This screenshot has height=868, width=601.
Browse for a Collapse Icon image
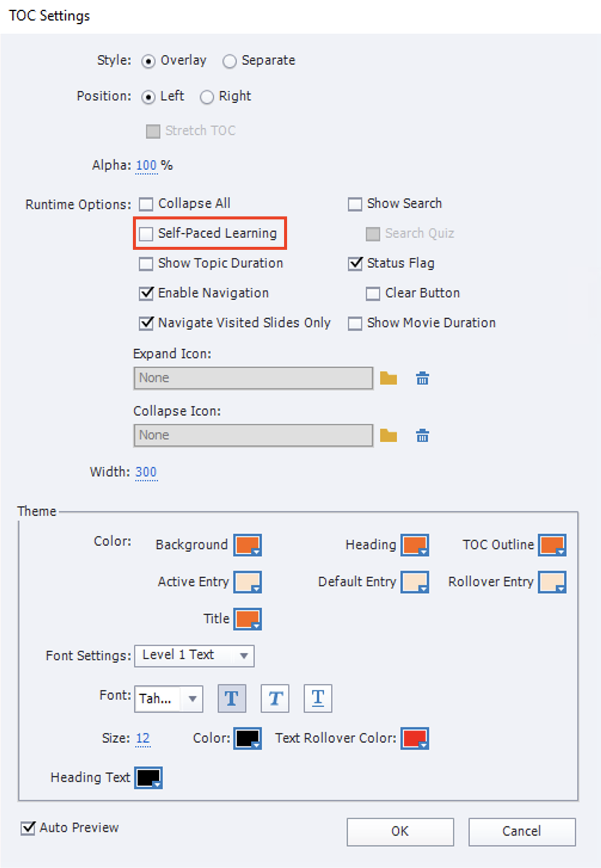(x=388, y=435)
